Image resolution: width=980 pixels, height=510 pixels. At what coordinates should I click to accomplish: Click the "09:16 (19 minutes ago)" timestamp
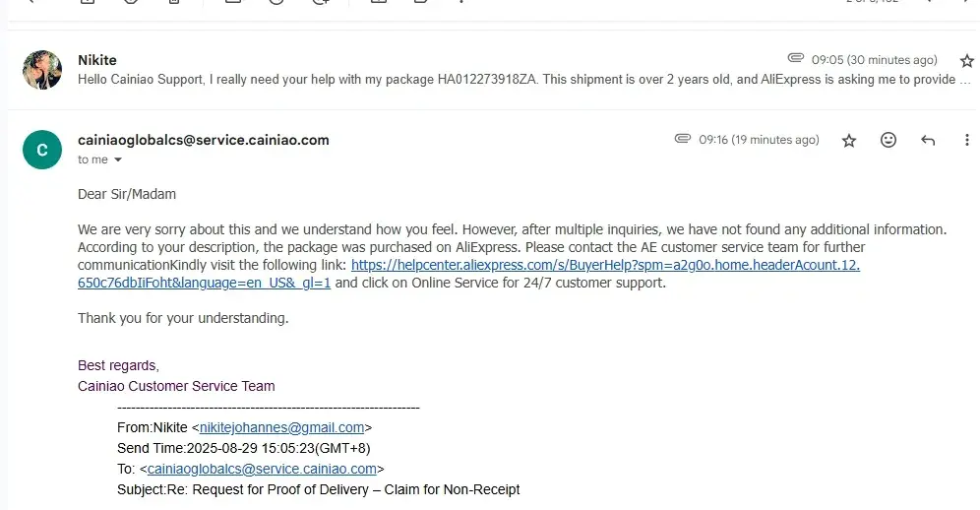click(759, 140)
